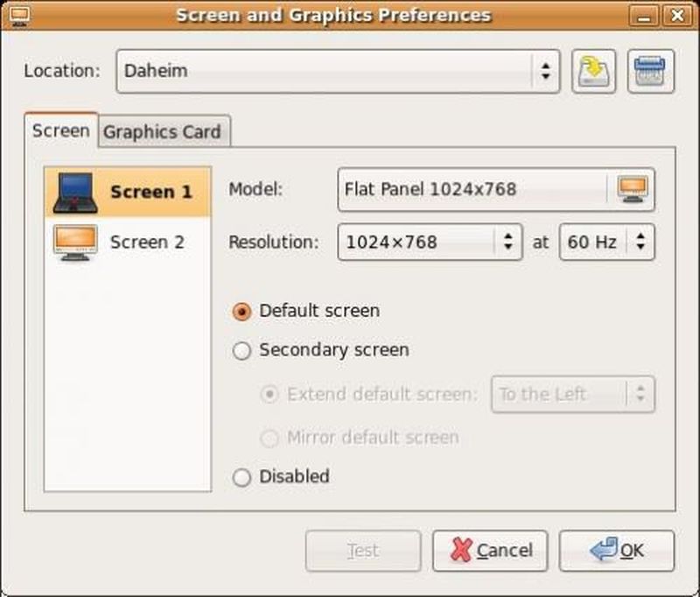Image resolution: width=700 pixels, height=597 pixels.
Task: Click the laptop icon for Screen 1
Action: click(74, 193)
